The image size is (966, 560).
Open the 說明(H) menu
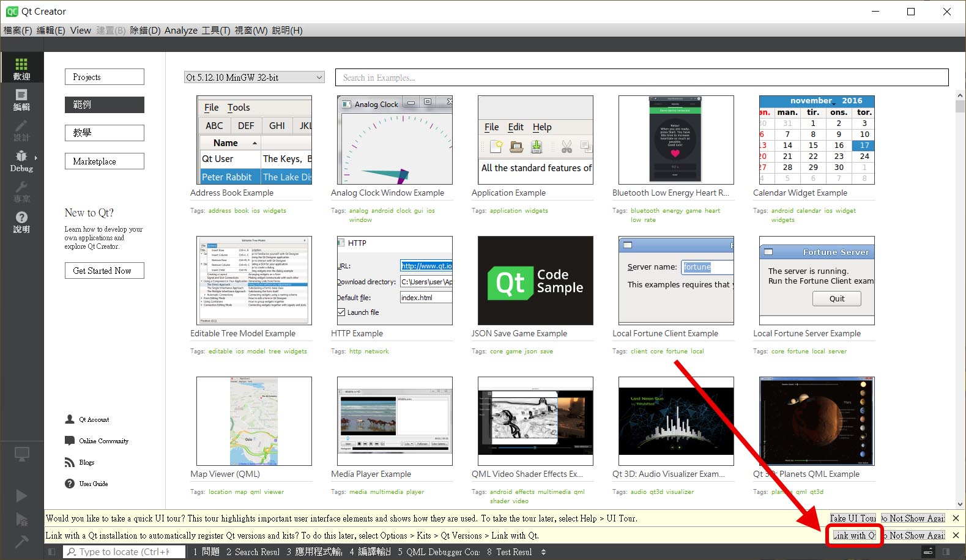(287, 31)
